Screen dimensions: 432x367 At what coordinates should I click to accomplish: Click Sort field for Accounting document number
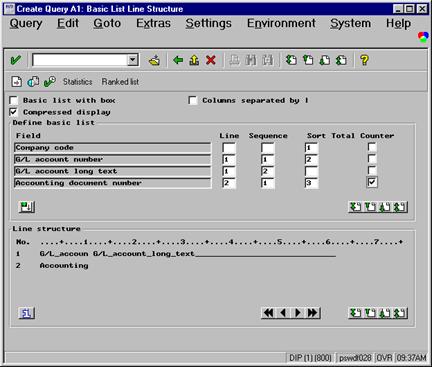(311, 183)
